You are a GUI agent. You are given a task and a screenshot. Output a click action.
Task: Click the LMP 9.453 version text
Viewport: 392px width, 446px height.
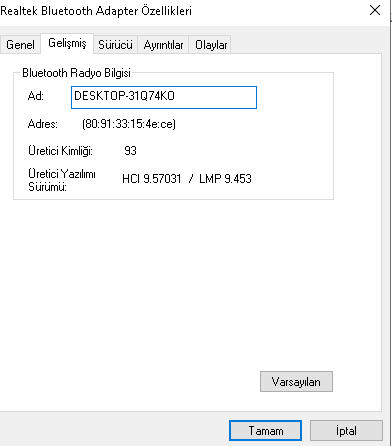pyautogui.click(x=225, y=179)
